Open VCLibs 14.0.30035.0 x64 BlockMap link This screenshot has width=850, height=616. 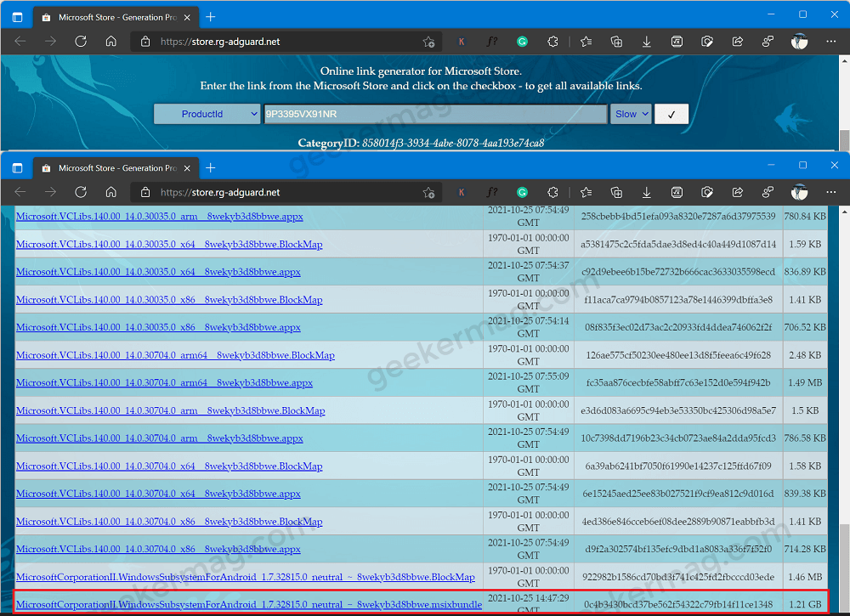coord(169,245)
